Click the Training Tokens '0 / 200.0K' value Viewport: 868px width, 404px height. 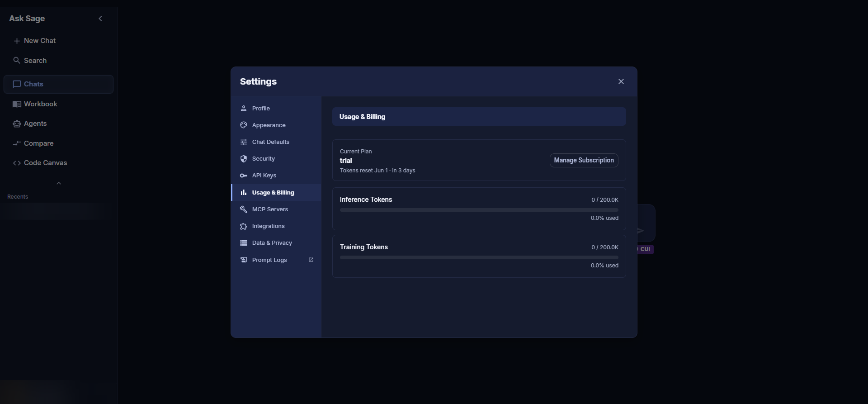pyautogui.click(x=605, y=247)
